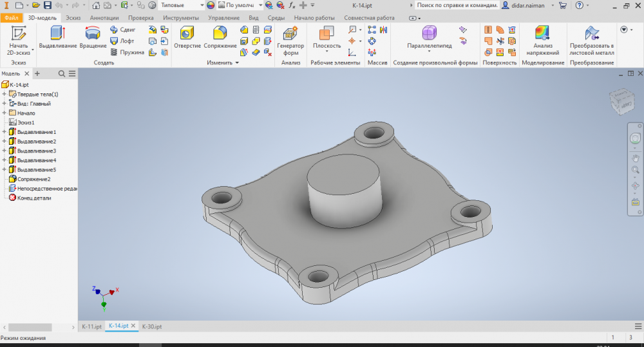
Task: Expand the Выдавливание3 feature node
Action: coord(4,151)
